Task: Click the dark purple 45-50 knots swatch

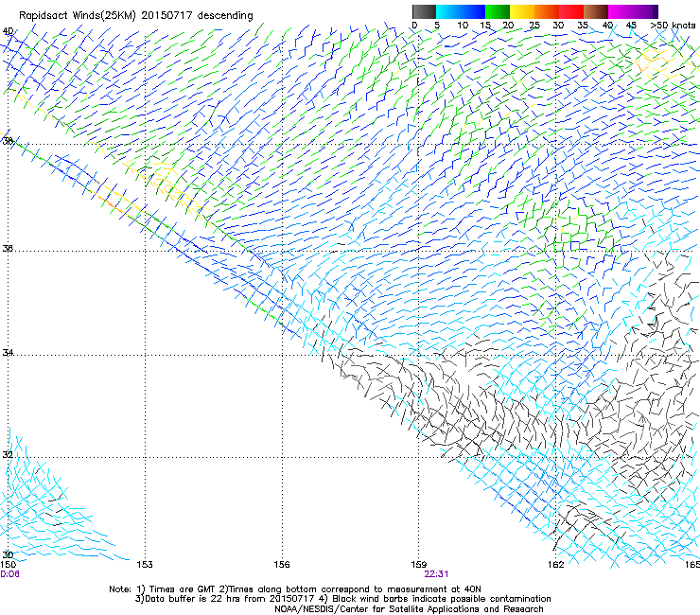Action: (646, 11)
